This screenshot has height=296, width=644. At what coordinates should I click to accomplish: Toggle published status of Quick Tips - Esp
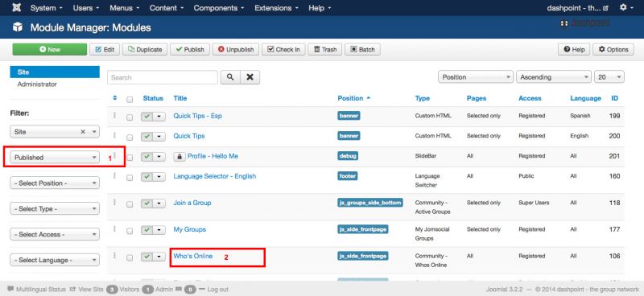coord(148,117)
